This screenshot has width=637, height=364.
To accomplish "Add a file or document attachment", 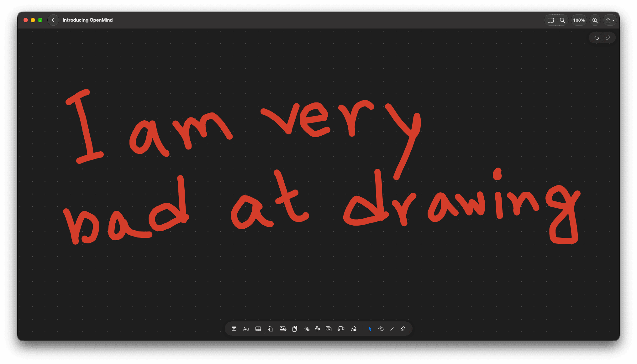I will 295,329.
